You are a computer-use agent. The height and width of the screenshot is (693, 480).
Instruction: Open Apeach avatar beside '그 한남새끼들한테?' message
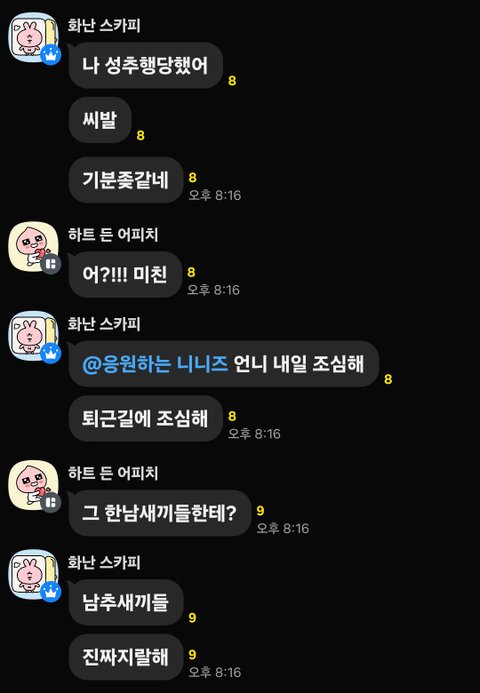(34, 485)
